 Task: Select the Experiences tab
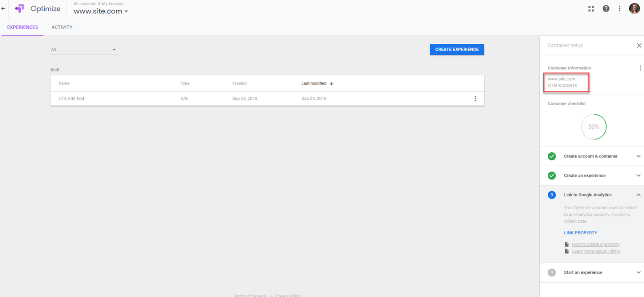(22, 27)
